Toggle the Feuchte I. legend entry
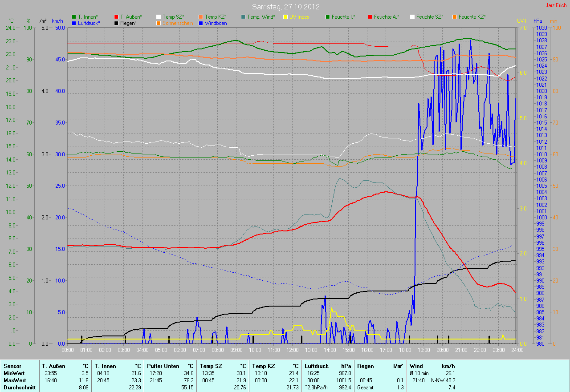 tap(343, 17)
